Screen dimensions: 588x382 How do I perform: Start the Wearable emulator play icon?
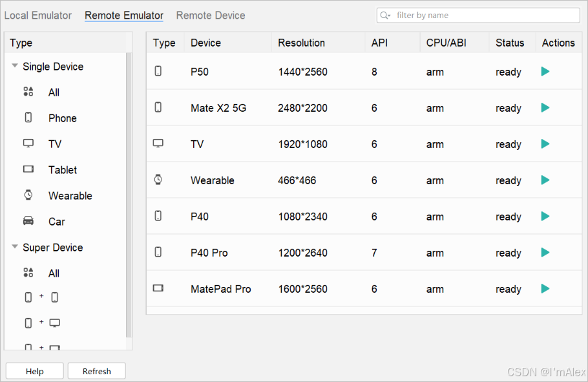tap(545, 180)
